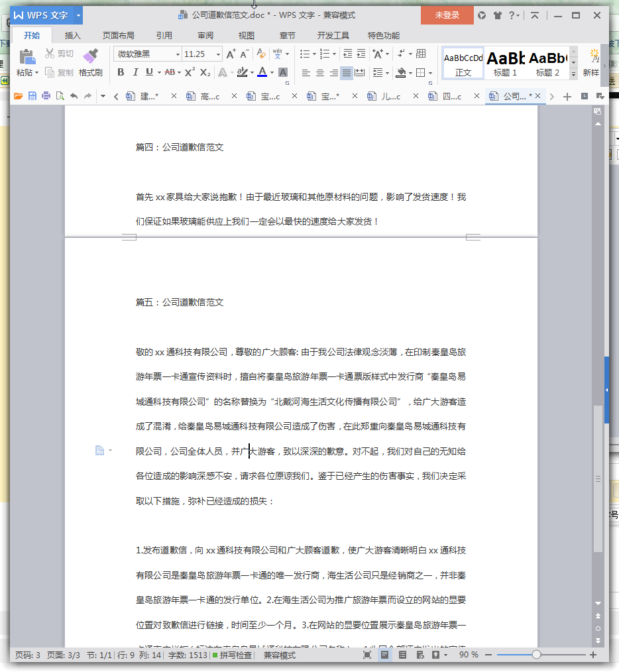This screenshot has width=619, height=672.
Task: Expand the styles gallery arrow
Action: pyautogui.click(x=573, y=74)
